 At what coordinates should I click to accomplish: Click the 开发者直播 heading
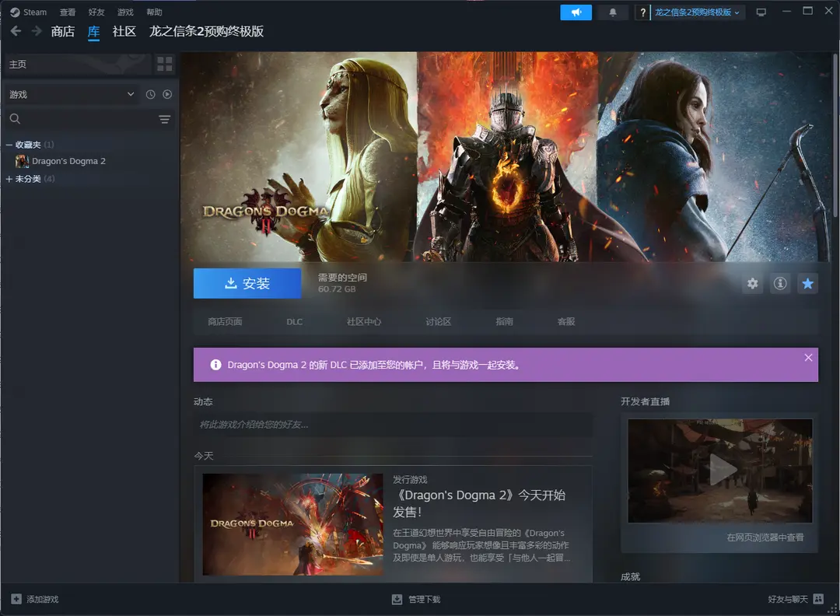pos(645,401)
